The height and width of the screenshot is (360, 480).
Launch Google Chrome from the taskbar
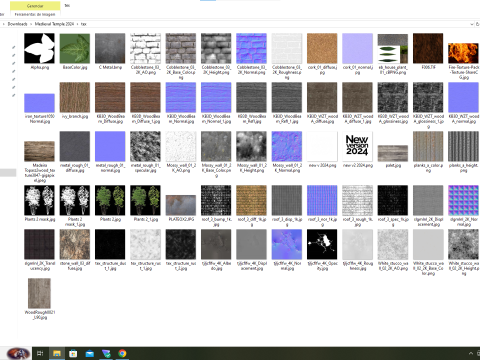[122, 353]
